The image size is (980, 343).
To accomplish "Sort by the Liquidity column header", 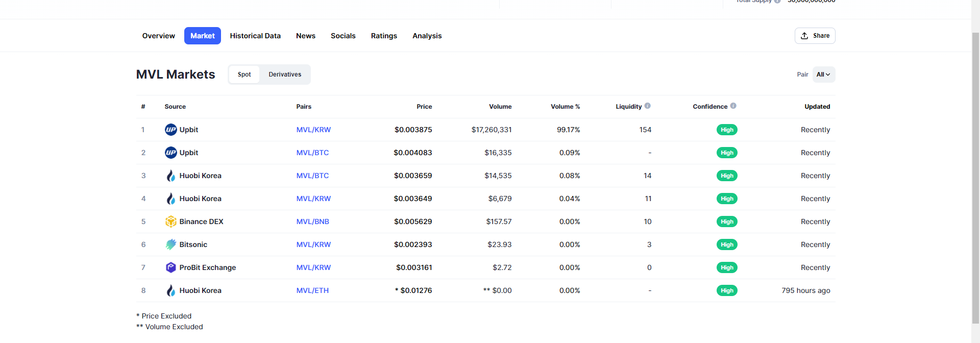I will pos(628,107).
